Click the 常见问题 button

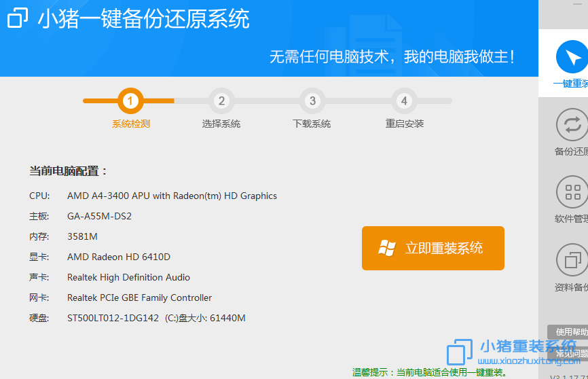(568, 353)
